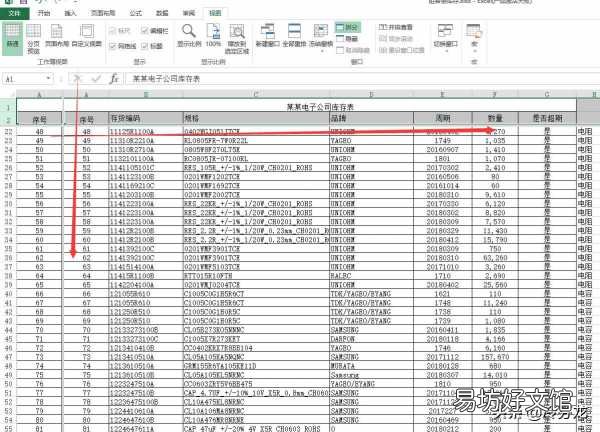Toggle the Split (拆分) window button
The width and height of the screenshot is (600, 432).
[x=347, y=27]
